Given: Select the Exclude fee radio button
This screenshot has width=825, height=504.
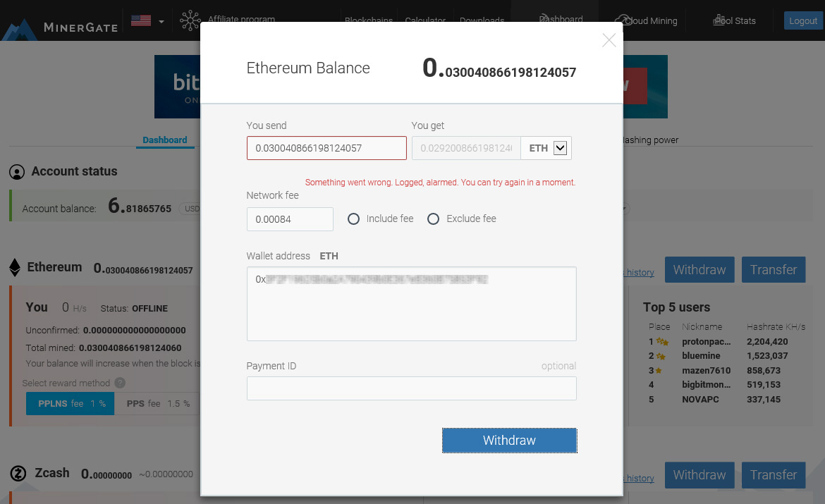Looking at the screenshot, I should point(433,219).
